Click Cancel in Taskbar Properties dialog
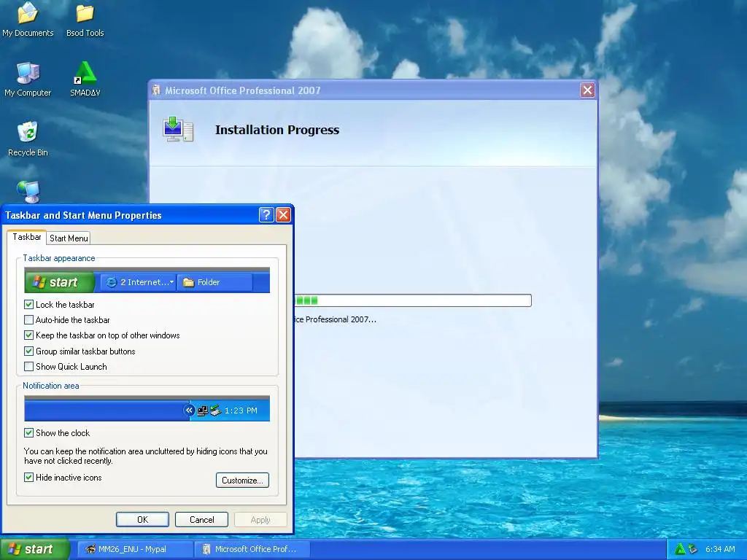747x560 pixels. [x=201, y=519]
